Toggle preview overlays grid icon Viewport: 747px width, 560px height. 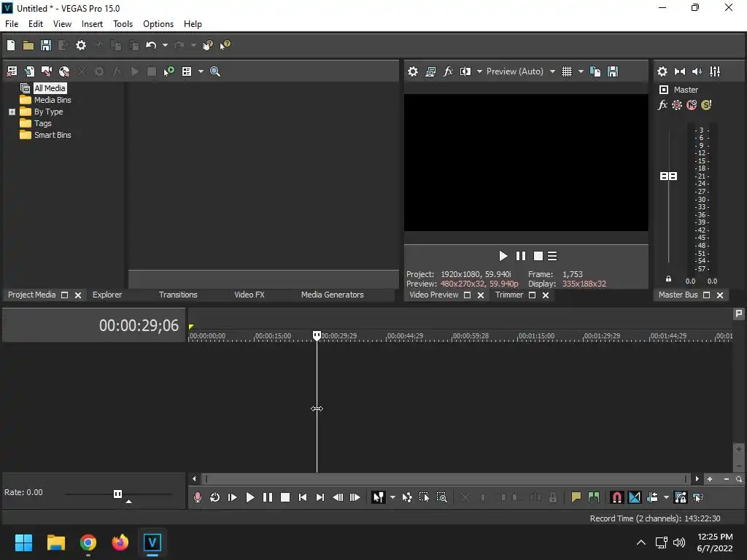pyautogui.click(x=566, y=71)
